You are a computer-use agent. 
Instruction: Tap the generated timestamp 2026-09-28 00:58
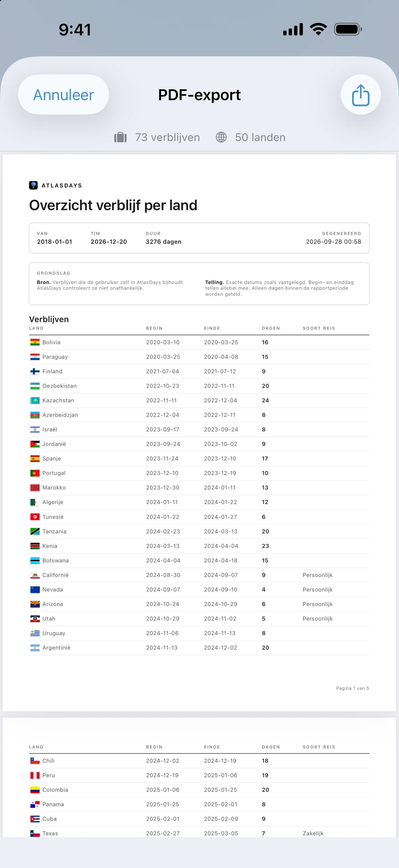tap(333, 242)
